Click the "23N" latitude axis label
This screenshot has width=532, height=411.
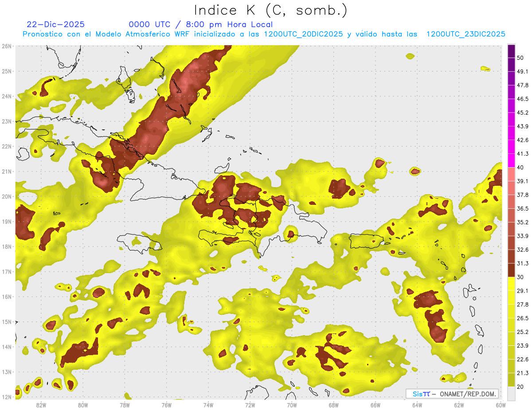[7, 121]
